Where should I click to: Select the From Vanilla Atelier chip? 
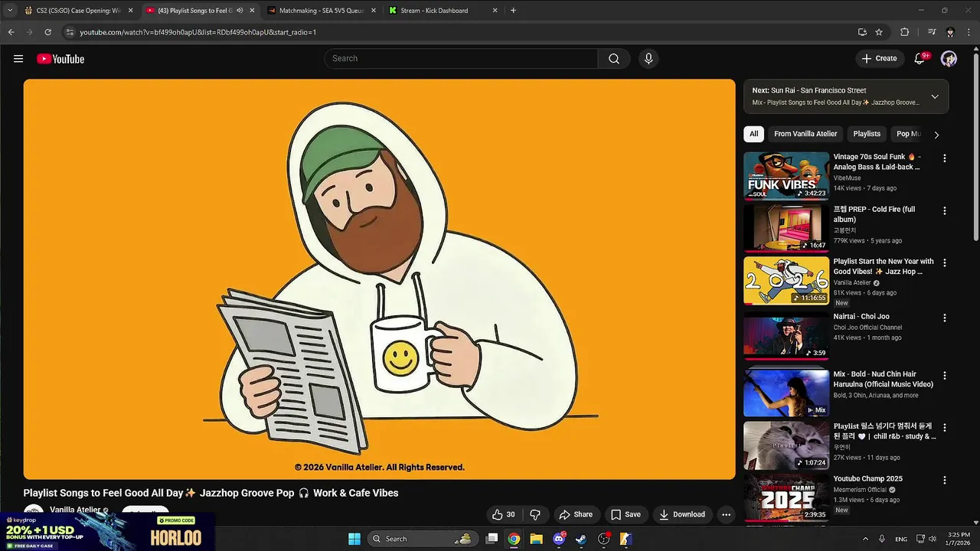805,134
